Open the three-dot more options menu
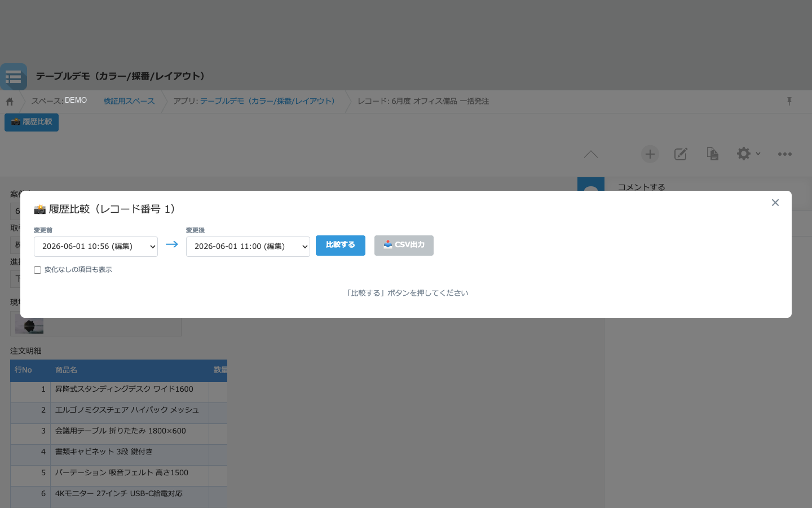The width and height of the screenshot is (812, 508). pos(785,154)
